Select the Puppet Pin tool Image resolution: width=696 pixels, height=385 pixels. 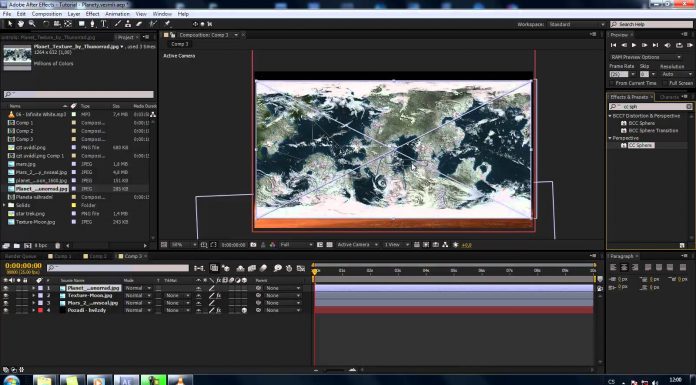point(167,24)
